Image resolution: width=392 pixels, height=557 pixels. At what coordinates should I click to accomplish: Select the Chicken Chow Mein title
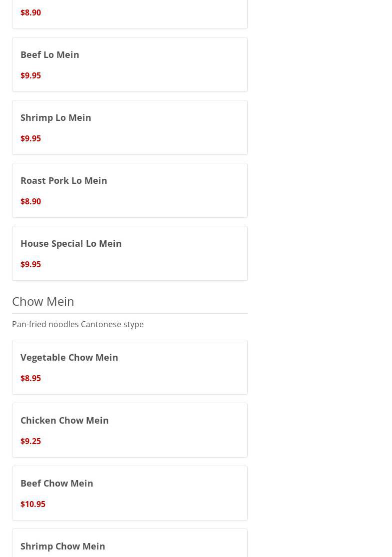pyautogui.click(x=64, y=420)
